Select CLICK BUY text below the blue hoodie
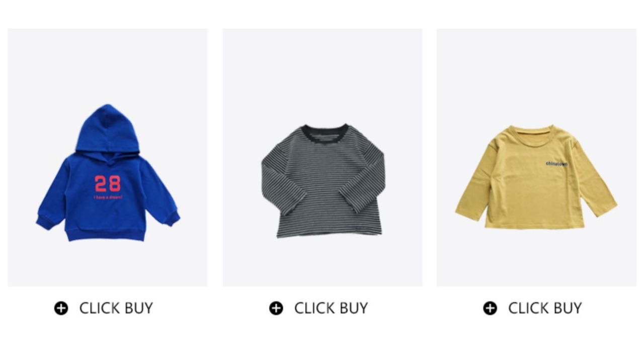644x344 pixels. pos(116,308)
